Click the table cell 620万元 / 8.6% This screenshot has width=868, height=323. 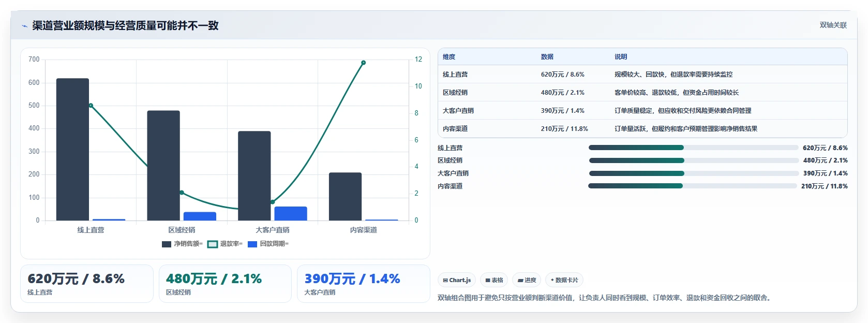tap(563, 75)
